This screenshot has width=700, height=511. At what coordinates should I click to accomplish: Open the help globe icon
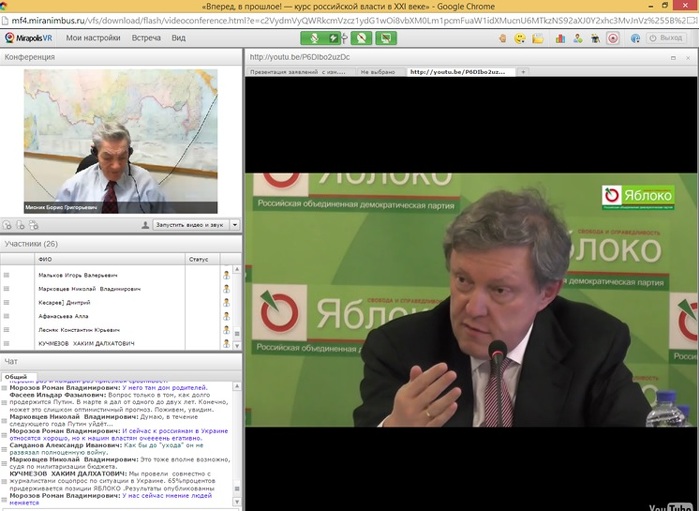click(635, 38)
